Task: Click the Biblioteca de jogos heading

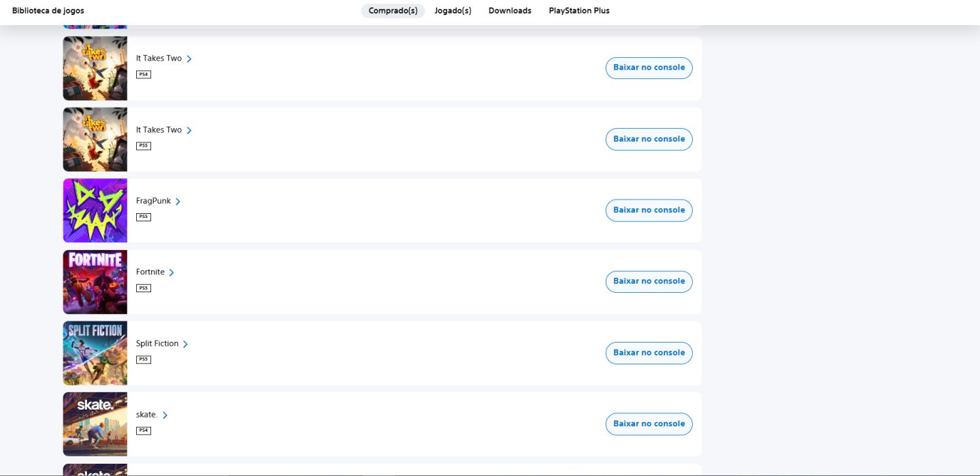Action: pyautogui.click(x=48, y=11)
